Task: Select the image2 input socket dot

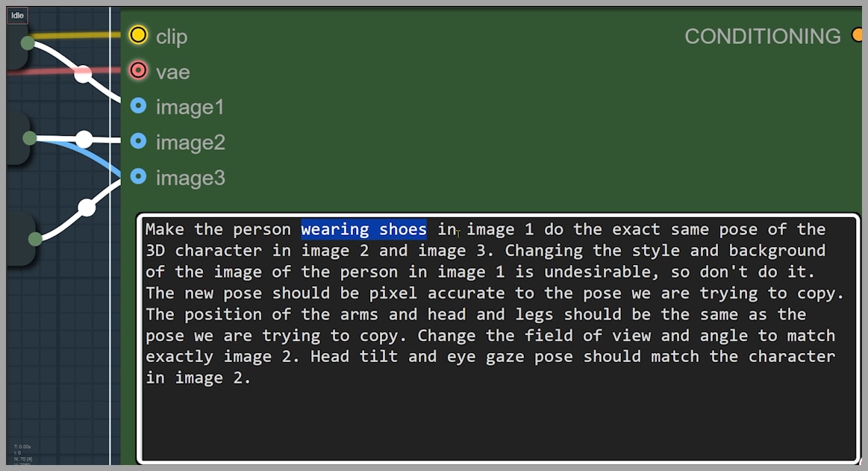Action: (x=138, y=141)
